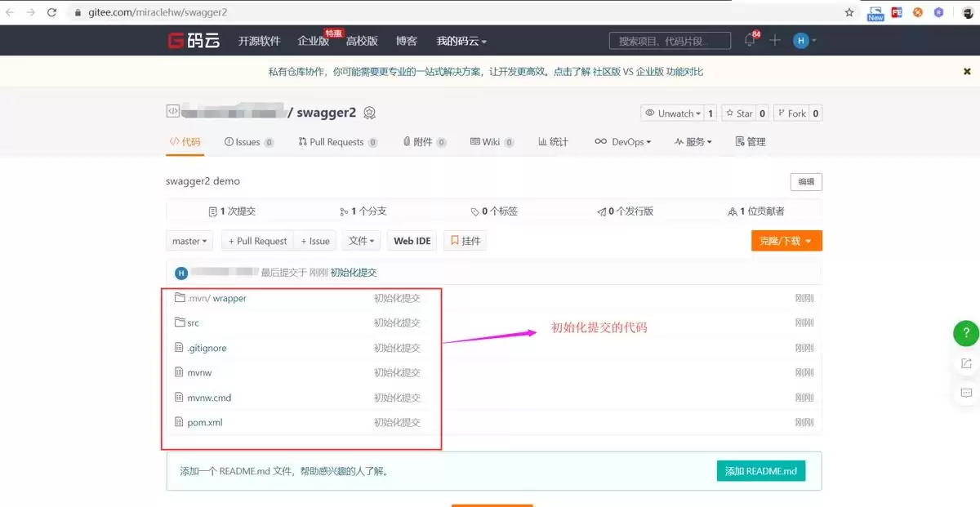980x507 pixels.
Task: Click the share icon on the right edge
Action: [966, 363]
